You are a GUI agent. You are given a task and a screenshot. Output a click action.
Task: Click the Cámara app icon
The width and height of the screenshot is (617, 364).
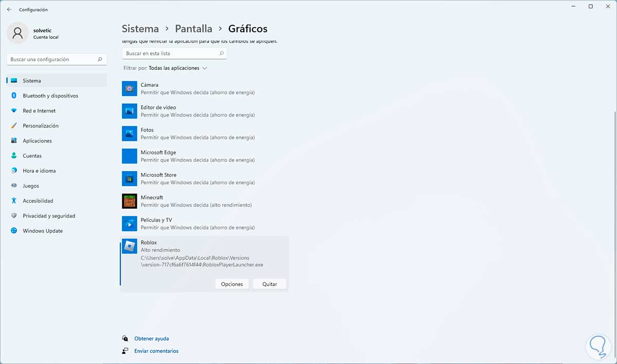[x=130, y=88]
